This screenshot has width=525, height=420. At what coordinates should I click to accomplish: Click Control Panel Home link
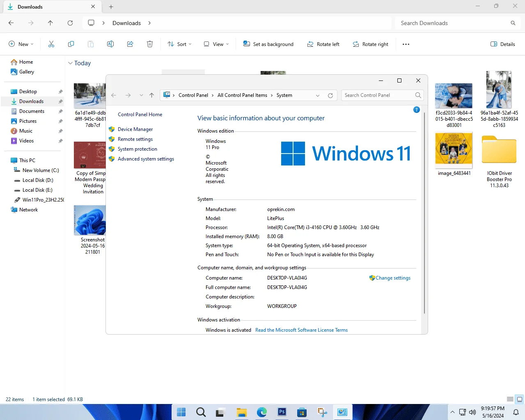pos(140,115)
